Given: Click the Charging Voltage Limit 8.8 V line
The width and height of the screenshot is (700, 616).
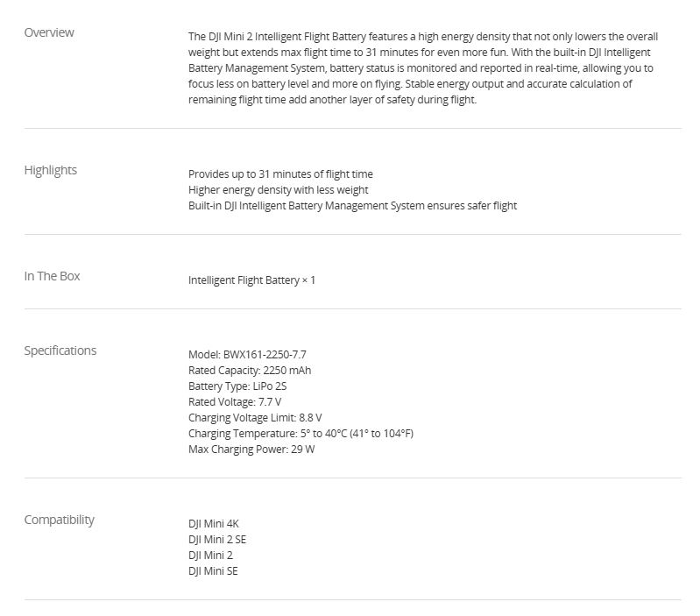Looking at the screenshot, I should click(255, 418).
